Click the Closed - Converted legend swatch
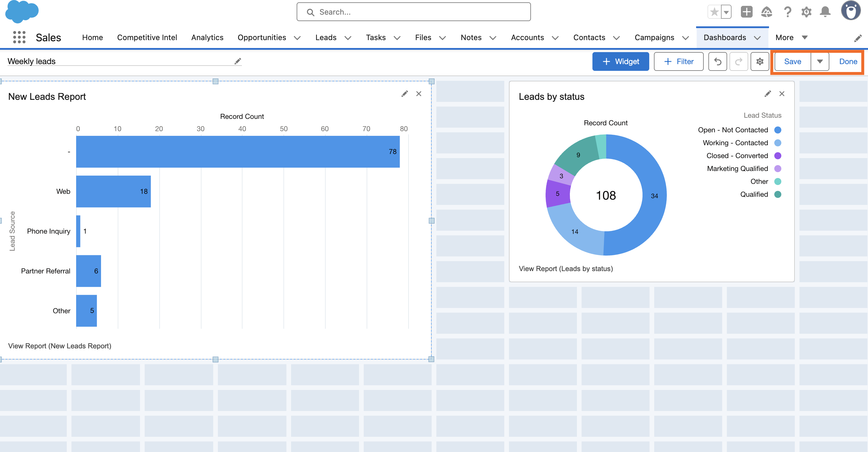 pyautogui.click(x=777, y=156)
